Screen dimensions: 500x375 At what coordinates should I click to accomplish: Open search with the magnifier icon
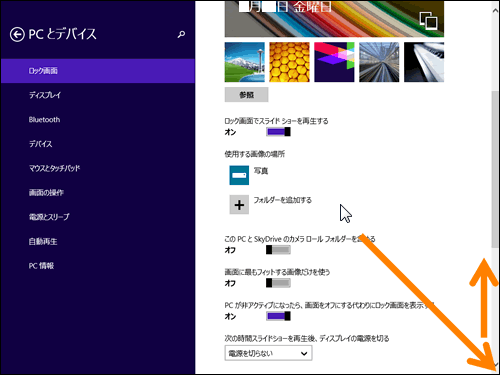click(181, 34)
